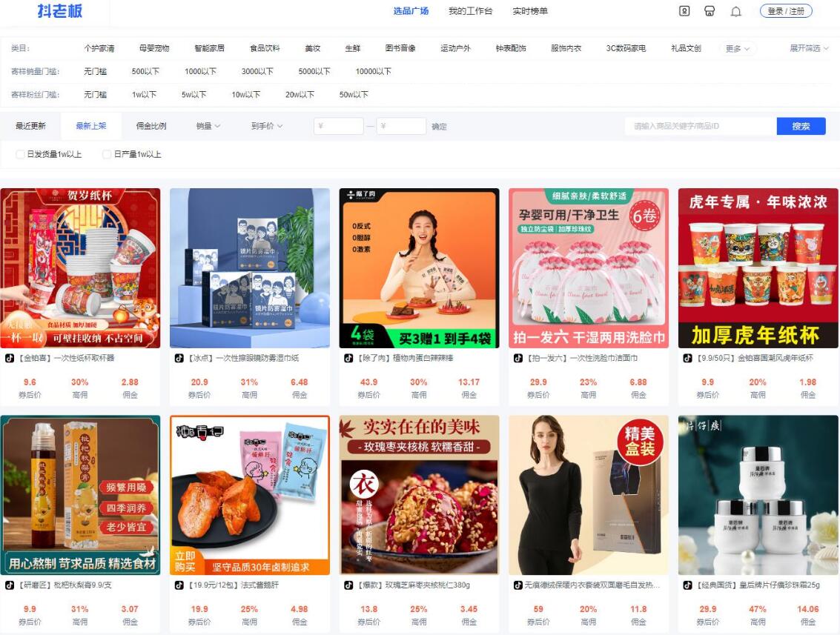Open the 枇杷秋梨膏 bottle thumbnail
Image resolution: width=840 pixels, height=635 pixels.
(80, 495)
